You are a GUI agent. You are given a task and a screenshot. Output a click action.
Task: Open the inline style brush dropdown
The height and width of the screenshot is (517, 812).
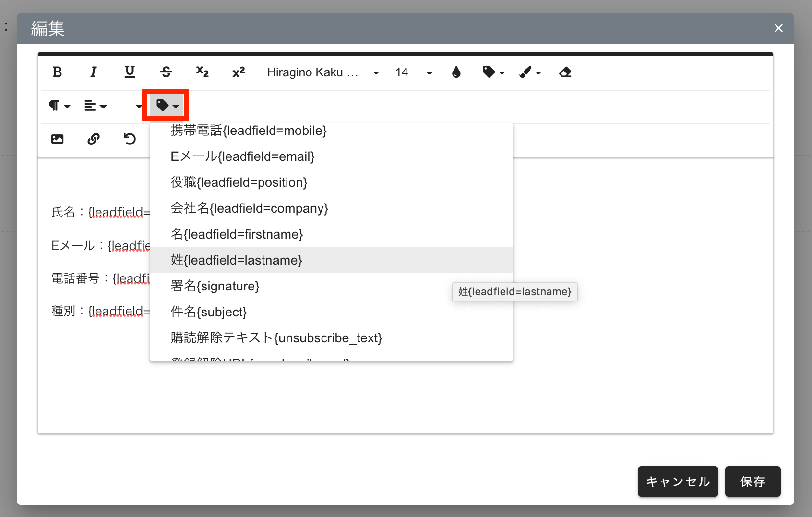[x=530, y=72]
